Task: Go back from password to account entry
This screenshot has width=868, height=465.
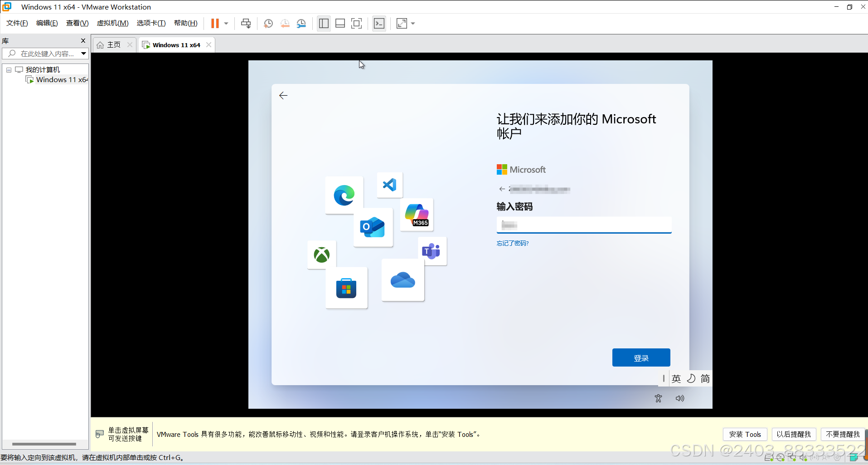Action: click(x=502, y=189)
